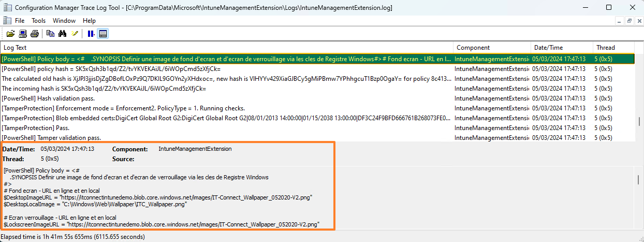Open Find using the binoculars icon
The height and width of the screenshot is (242, 644).
pyautogui.click(x=62, y=34)
